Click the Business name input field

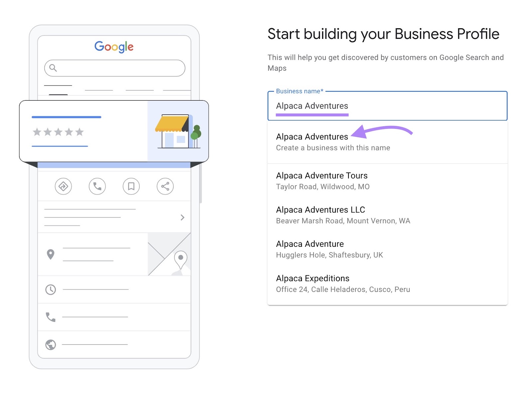pos(387,106)
